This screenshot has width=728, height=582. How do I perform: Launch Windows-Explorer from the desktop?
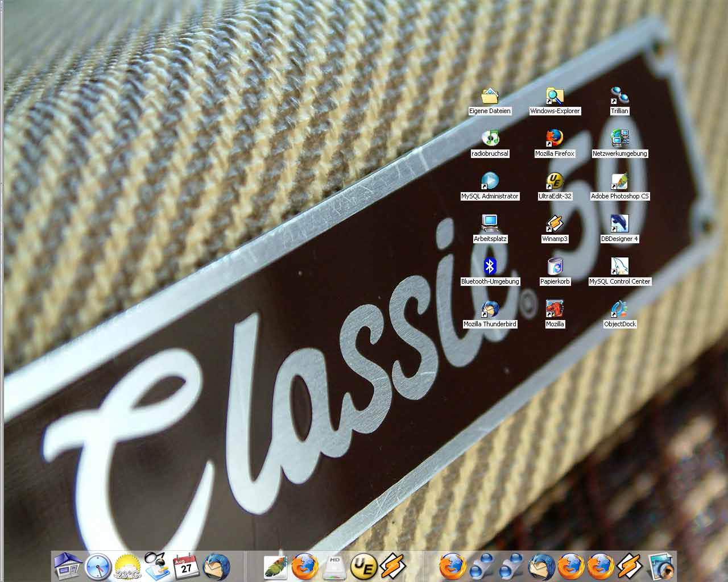(555, 101)
